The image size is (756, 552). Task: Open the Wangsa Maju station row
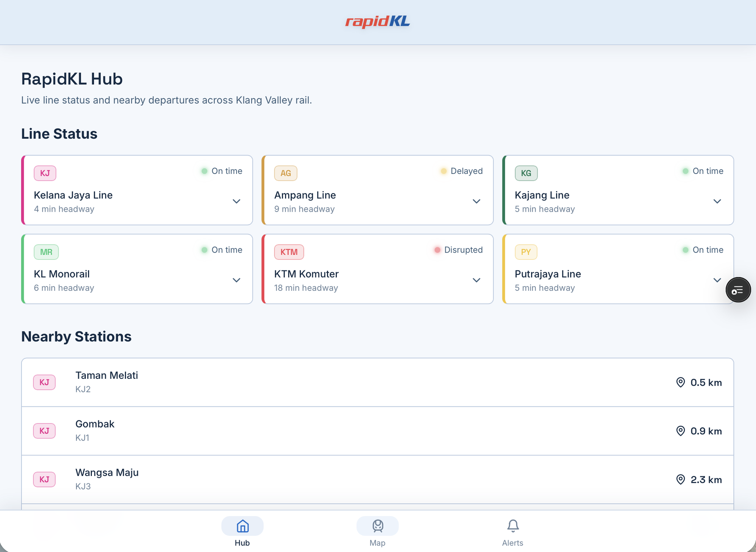tap(378, 479)
